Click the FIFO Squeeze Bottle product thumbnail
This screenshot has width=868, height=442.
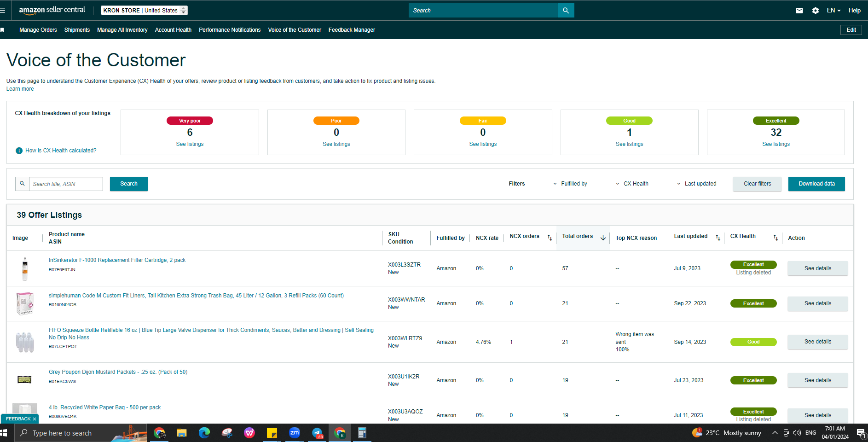coord(25,342)
